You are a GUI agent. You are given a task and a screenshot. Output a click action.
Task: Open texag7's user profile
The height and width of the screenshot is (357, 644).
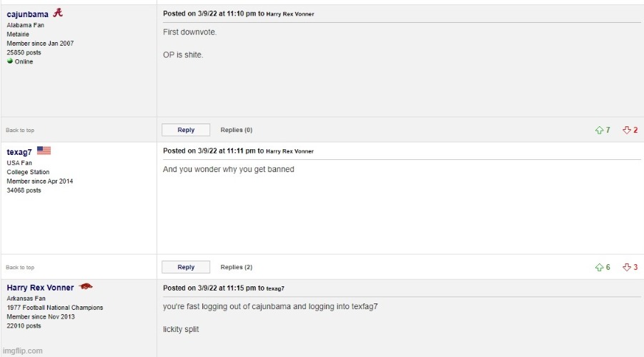pos(19,152)
